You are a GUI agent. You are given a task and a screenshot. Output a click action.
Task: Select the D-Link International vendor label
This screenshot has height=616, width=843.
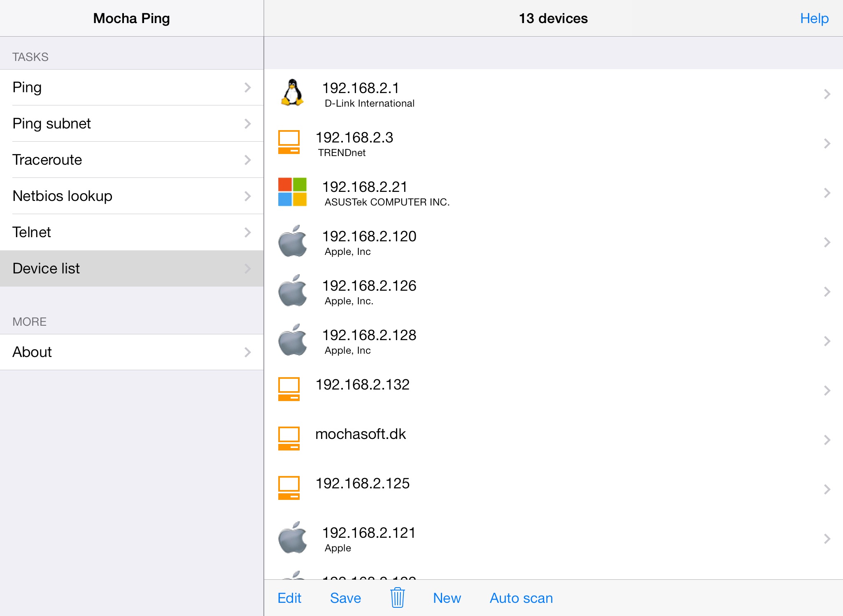(369, 103)
